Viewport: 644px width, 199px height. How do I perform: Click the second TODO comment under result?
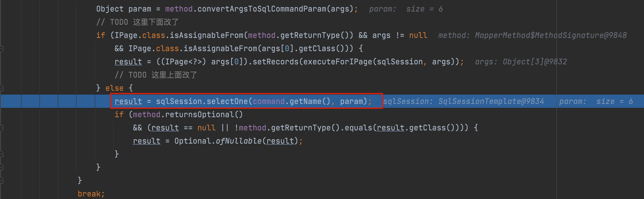pos(156,75)
